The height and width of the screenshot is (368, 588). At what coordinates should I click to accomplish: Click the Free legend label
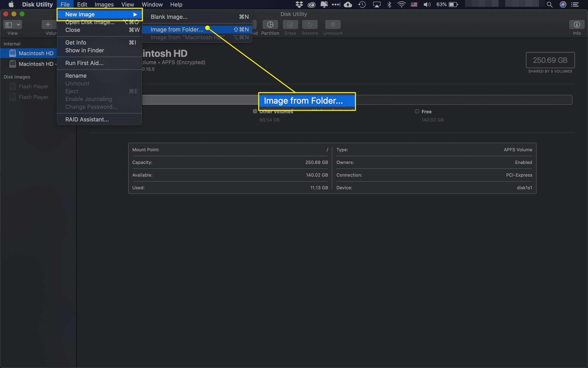click(427, 112)
